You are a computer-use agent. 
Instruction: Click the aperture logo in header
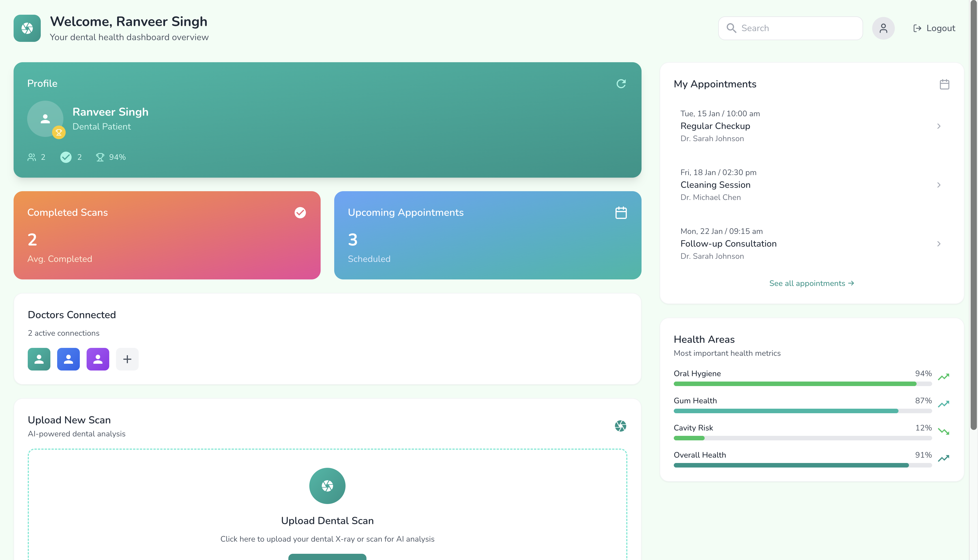pos(27,28)
